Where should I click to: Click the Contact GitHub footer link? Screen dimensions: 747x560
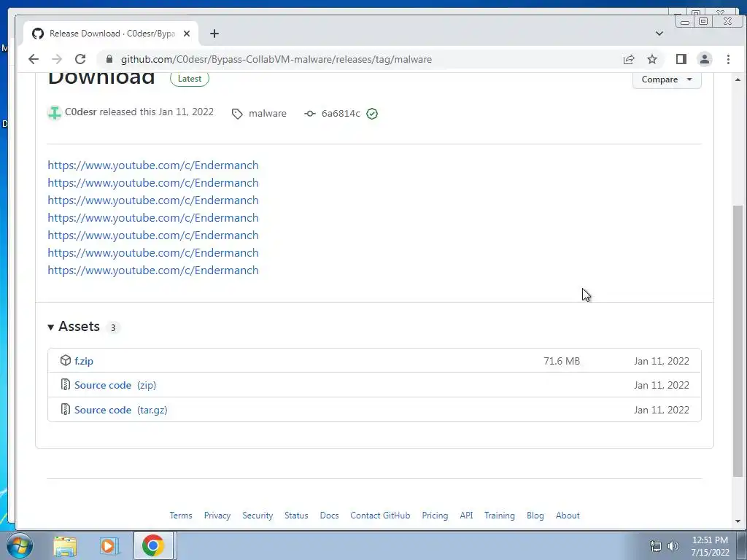pyautogui.click(x=380, y=516)
